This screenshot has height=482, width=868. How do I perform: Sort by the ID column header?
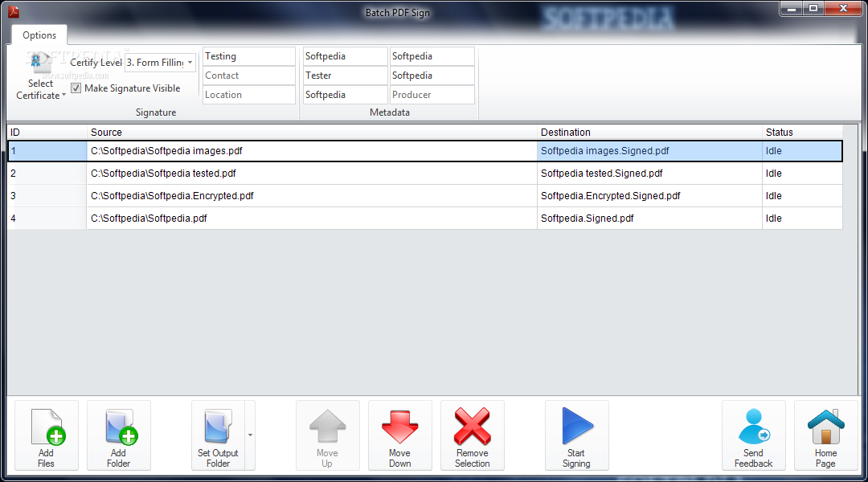[47, 133]
